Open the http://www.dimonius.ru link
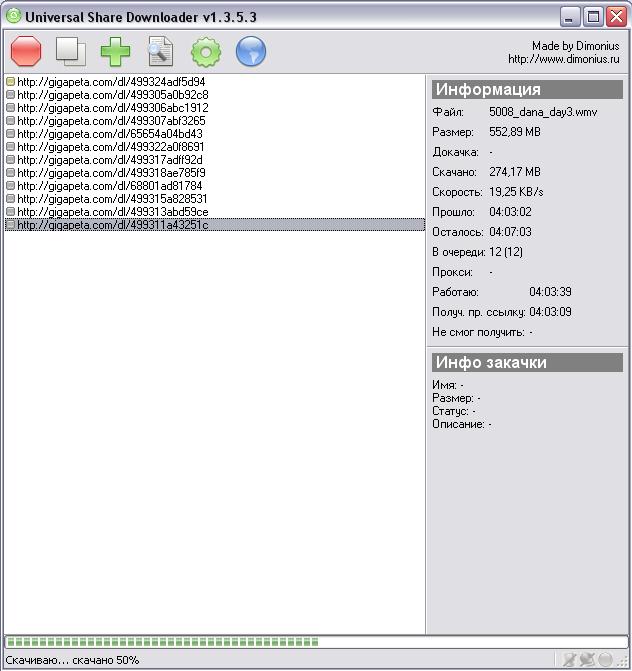This screenshot has height=671, width=632. coord(564,59)
